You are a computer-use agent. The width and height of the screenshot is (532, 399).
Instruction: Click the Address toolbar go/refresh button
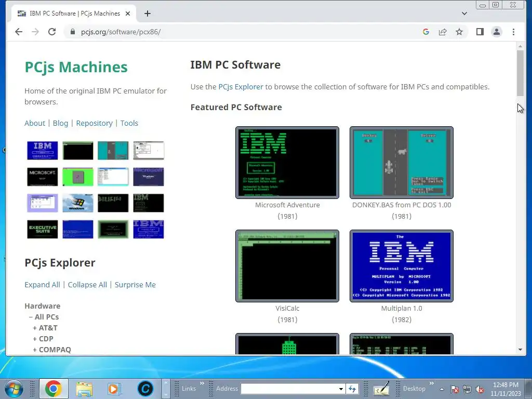coord(352,389)
